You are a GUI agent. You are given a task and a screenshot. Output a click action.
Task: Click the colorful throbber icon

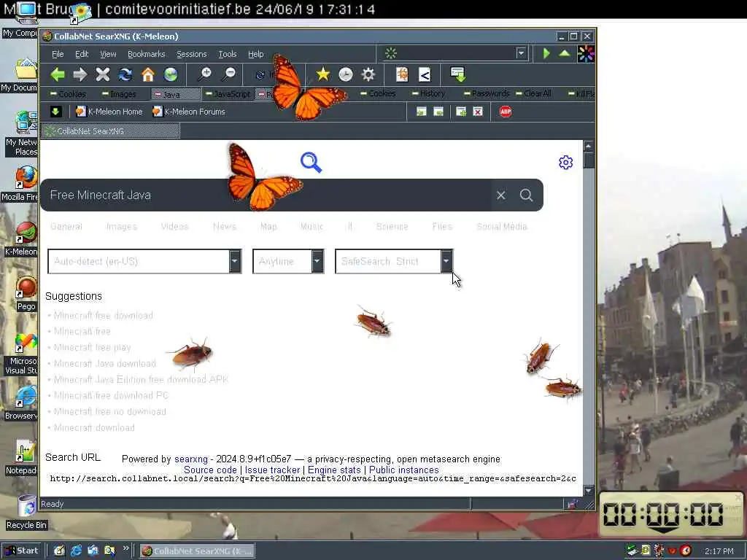586,54
